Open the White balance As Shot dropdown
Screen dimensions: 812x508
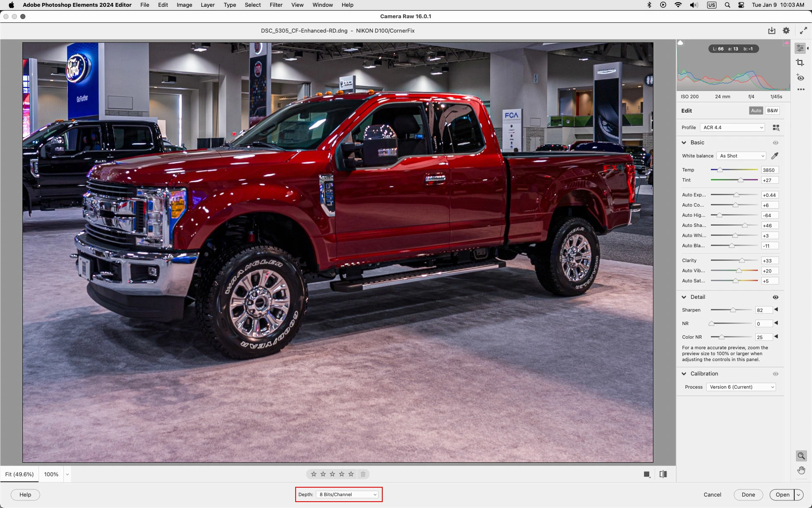pos(742,156)
